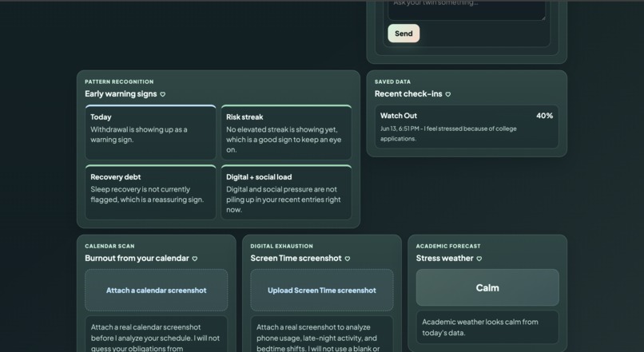
Task: Click the 'Jun 13, 6:51 PM' check-in note
Action: pyautogui.click(x=448, y=134)
